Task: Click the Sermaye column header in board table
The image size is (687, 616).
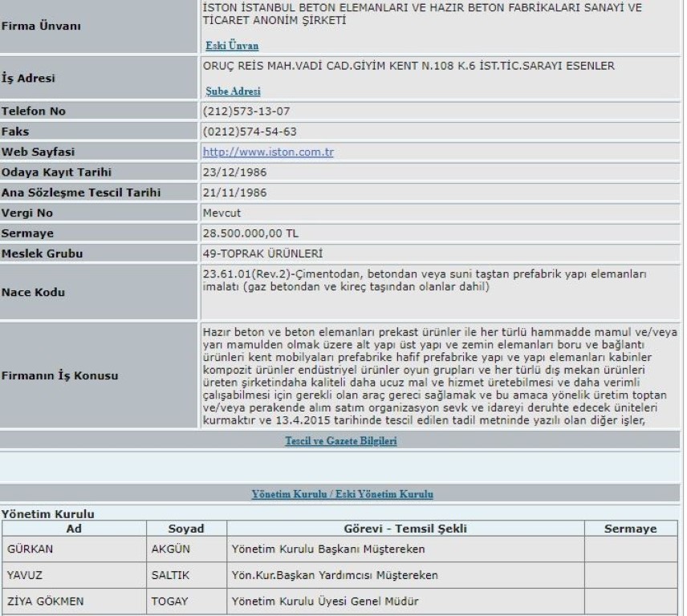Action: pos(632,529)
